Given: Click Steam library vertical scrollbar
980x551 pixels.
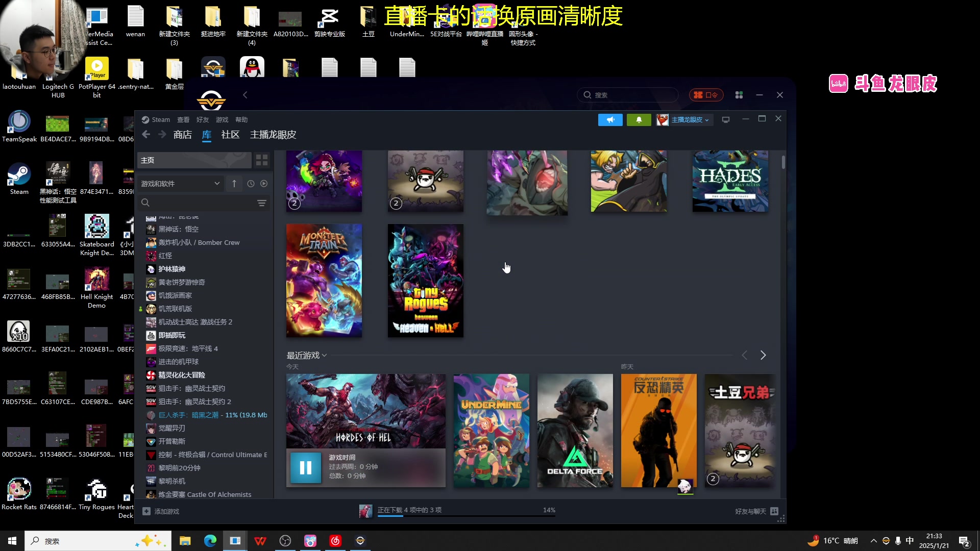Looking at the screenshot, I should [783, 162].
